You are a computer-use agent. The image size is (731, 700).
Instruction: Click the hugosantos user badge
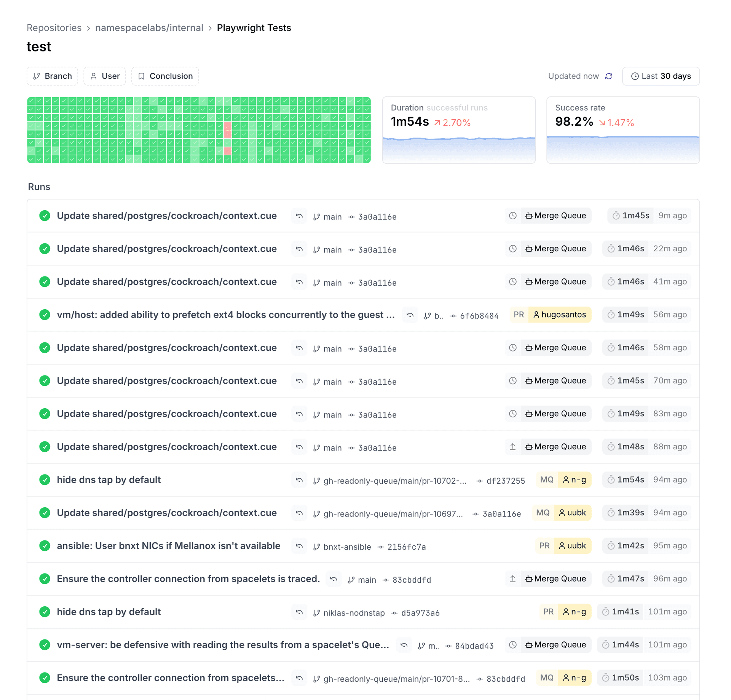559,315
